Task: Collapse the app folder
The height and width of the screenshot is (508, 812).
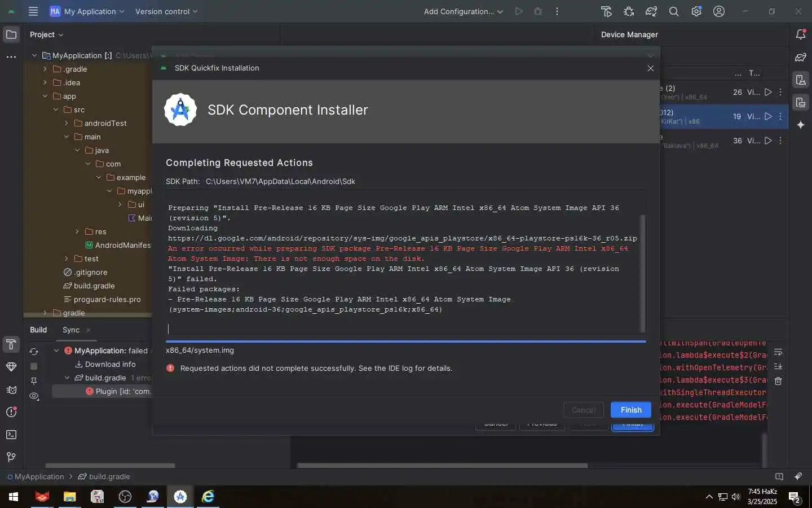Action: coord(45,96)
